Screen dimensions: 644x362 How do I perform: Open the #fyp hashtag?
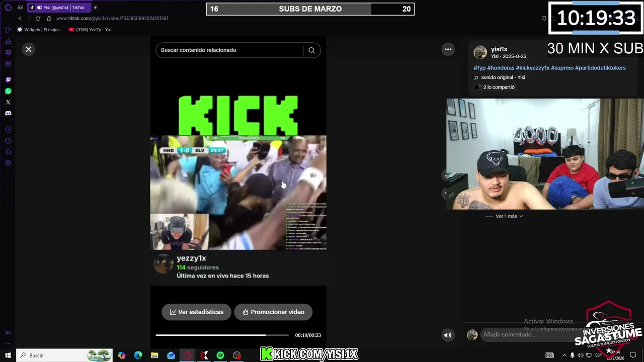(479, 68)
